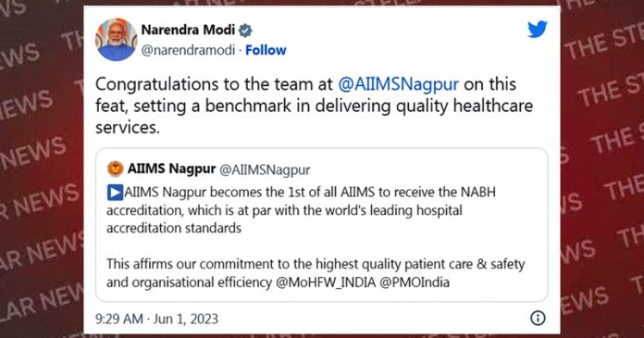Click the @narendramodi handle
644x338 pixels.
tap(188, 50)
